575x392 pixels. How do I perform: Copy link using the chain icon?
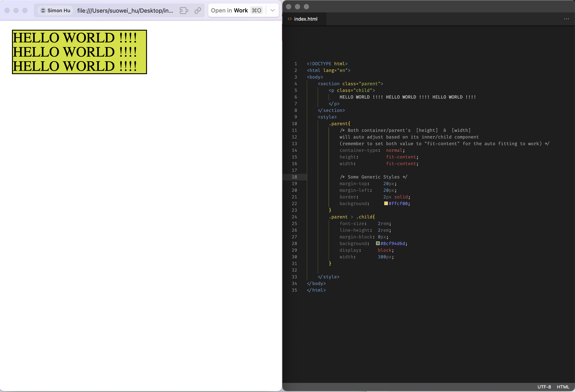[x=198, y=10]
